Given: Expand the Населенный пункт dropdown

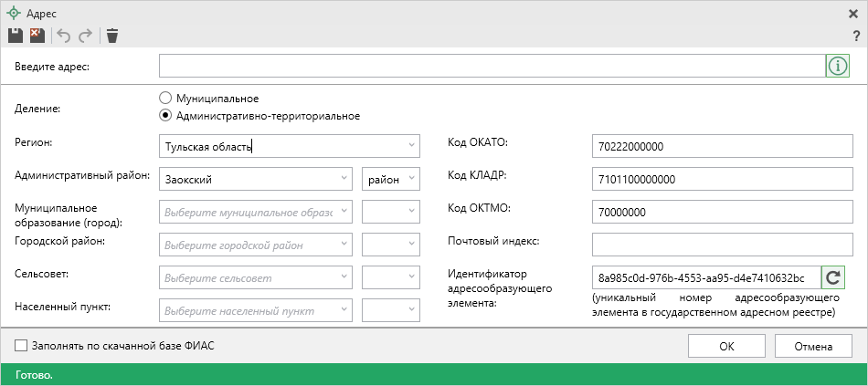Looking at the screenshot, I should (x=344, y=310).
